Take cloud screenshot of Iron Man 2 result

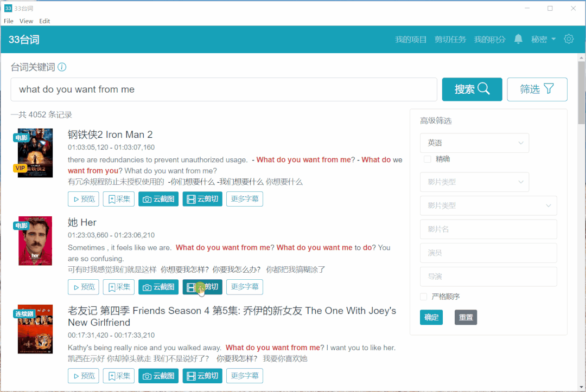pos(158,199)
